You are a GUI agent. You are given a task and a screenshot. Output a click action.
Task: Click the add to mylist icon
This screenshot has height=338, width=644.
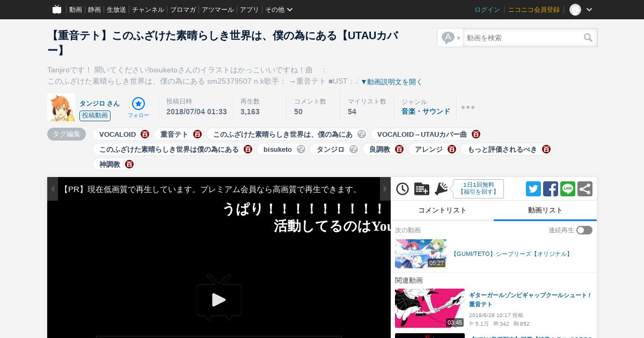[422, 189]
